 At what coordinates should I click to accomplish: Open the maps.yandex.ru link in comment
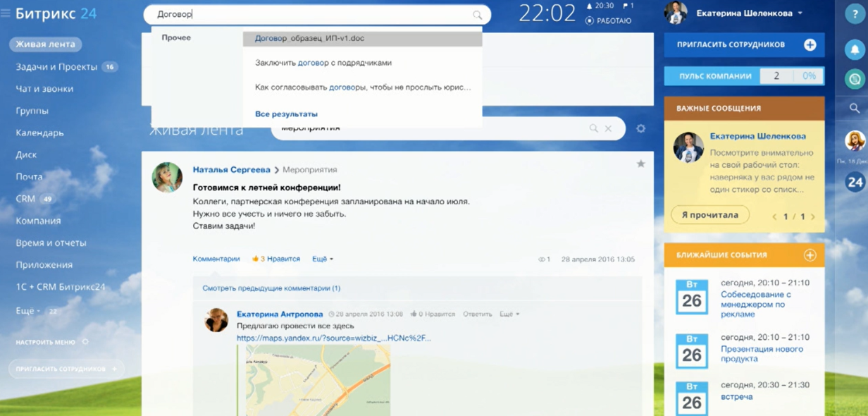point(334,338)
